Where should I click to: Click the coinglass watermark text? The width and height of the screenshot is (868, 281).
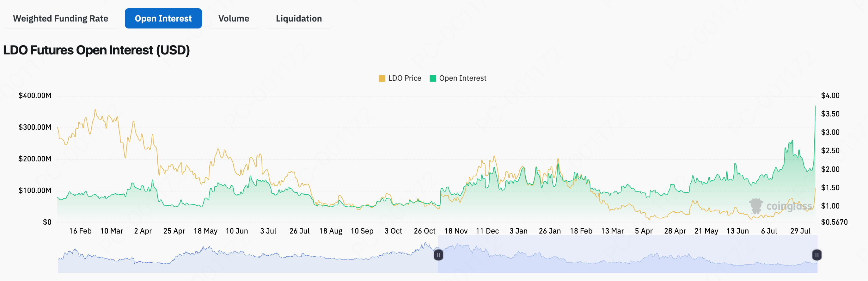(x=789, y=206)
